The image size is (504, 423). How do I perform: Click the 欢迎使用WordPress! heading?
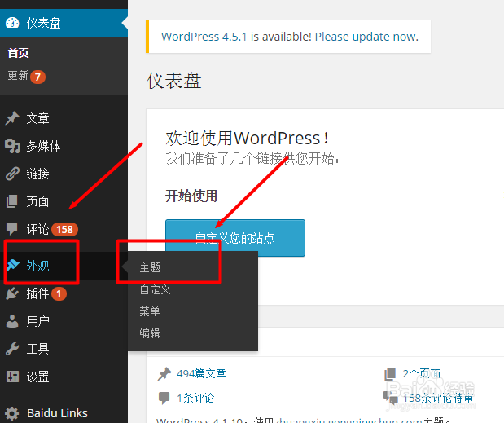pos(247,139)
